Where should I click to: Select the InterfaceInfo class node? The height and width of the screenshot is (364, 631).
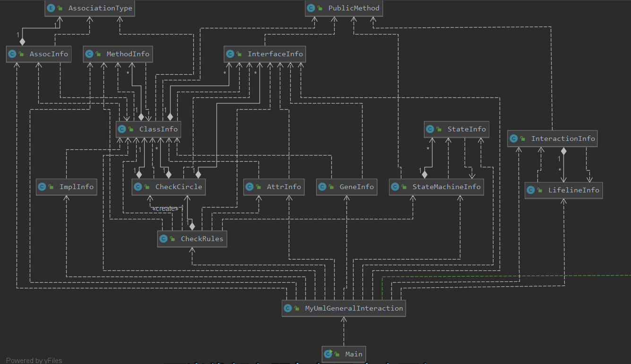[x=265, y=54]
